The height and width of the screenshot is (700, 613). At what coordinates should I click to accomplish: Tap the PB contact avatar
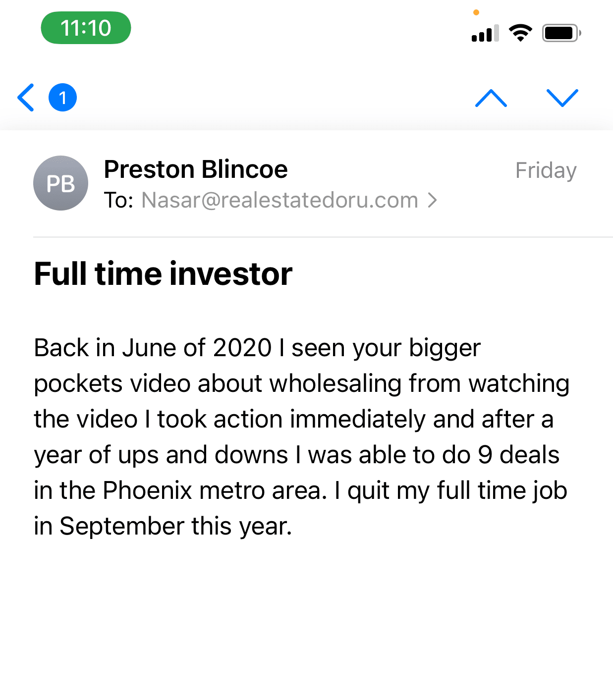pos(60,183)
